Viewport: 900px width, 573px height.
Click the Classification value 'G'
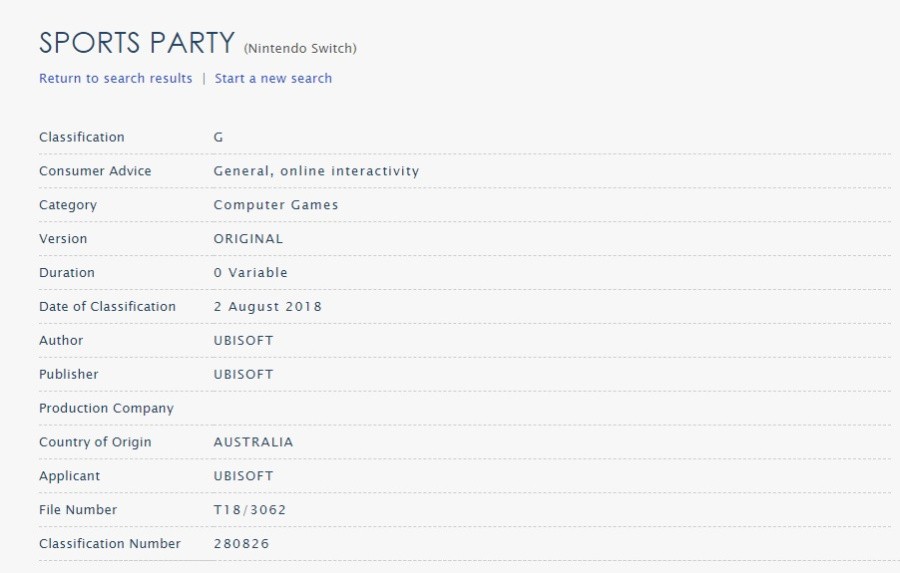[218, 137]
